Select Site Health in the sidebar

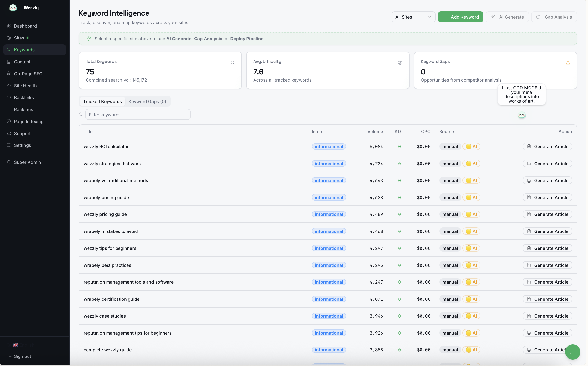[26, 86]
